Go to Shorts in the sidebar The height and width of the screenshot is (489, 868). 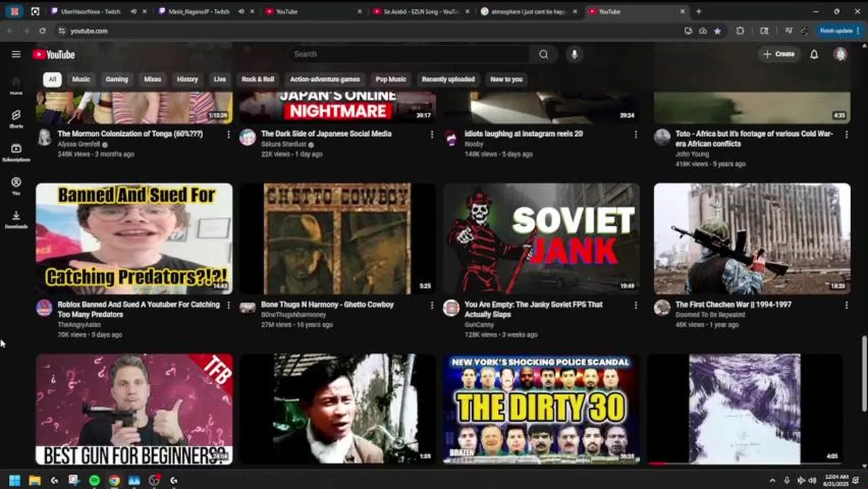click(x=16, y=119)
